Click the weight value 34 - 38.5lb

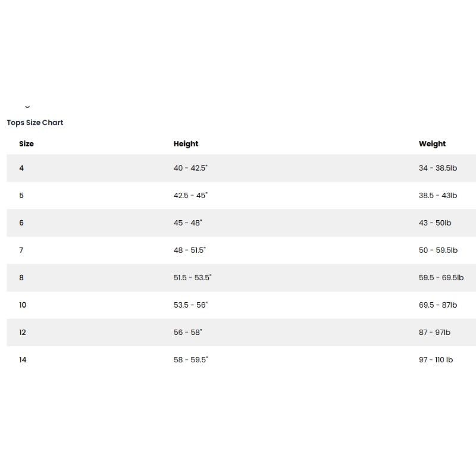437,168
